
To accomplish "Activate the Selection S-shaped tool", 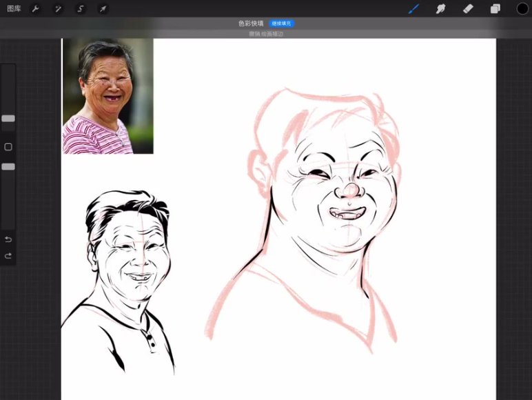I will [x=81, y=9].
